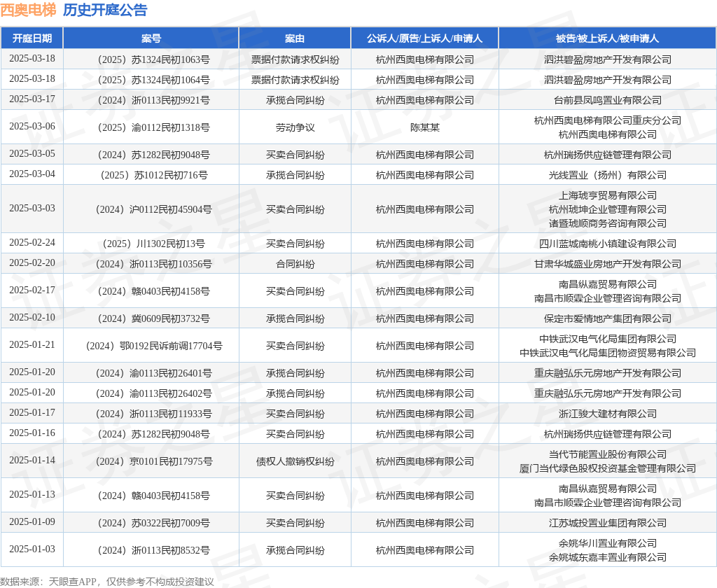Viewport: 717px width, 588px height.
Task: Select case number (2025)苏1012民初716号
Action: (x=153, y=175)
